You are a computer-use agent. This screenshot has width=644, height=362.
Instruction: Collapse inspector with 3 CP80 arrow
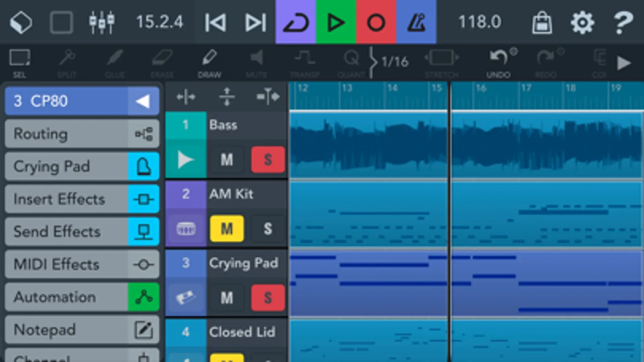(143, 101)
